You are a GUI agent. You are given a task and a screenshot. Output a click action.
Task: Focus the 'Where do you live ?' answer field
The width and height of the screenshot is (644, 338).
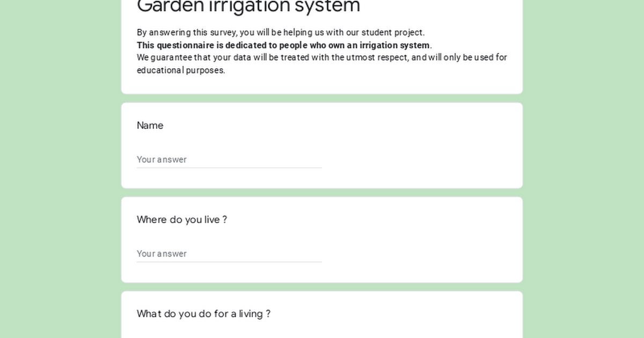tap(229, 254)
